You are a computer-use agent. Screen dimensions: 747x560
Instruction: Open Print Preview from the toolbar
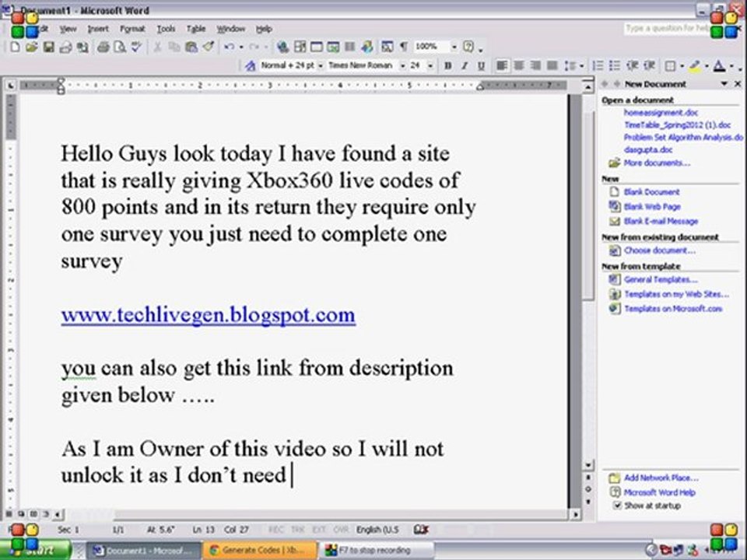[x=120, y=47]
